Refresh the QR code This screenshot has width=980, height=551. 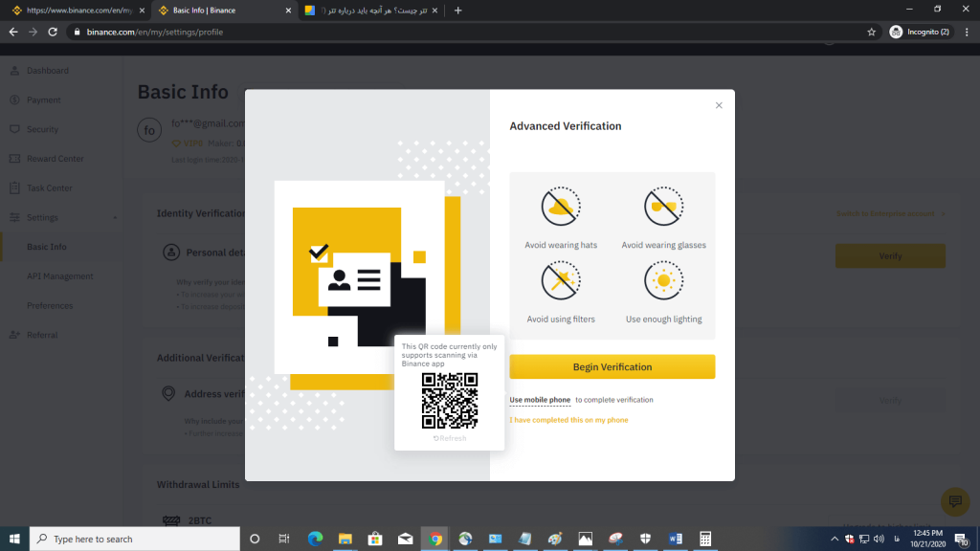point(450,438)
